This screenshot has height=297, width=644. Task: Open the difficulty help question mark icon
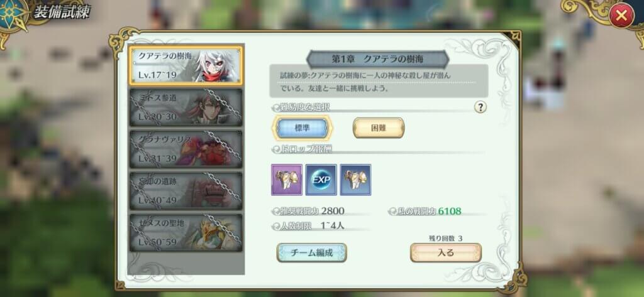click(480, 107)
